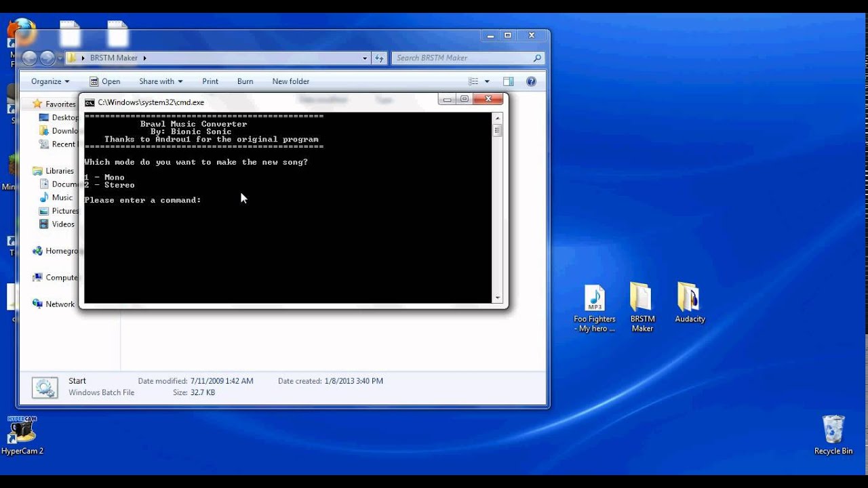
Task: Click magnifier icon in search box
Action: coord(537,58)
